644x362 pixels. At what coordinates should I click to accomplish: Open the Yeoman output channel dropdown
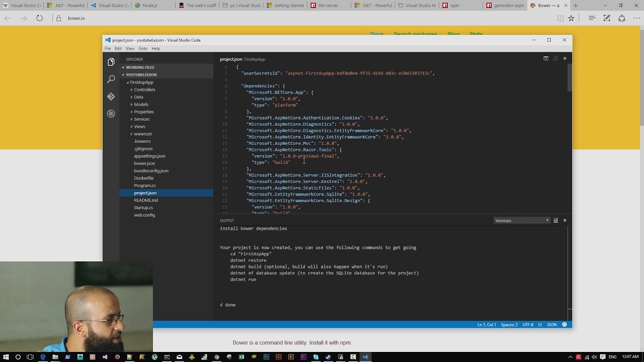(x=522, y=220)
